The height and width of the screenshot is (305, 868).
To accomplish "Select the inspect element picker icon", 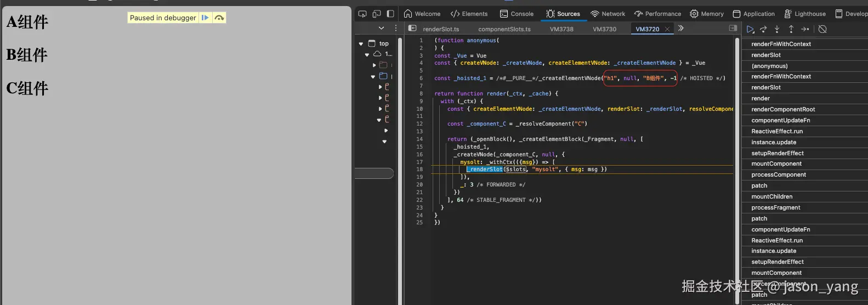I will pyautogui.click(x=362, y=14).
